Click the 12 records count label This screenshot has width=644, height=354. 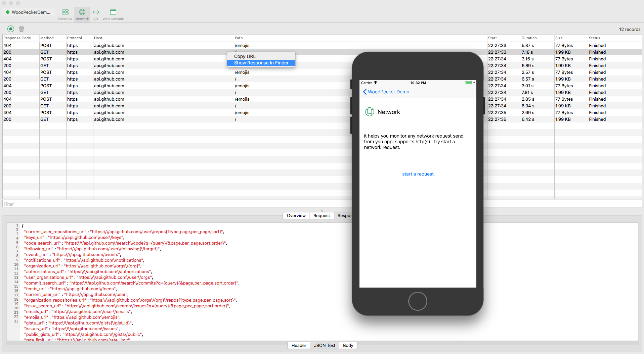click(630, 29)
